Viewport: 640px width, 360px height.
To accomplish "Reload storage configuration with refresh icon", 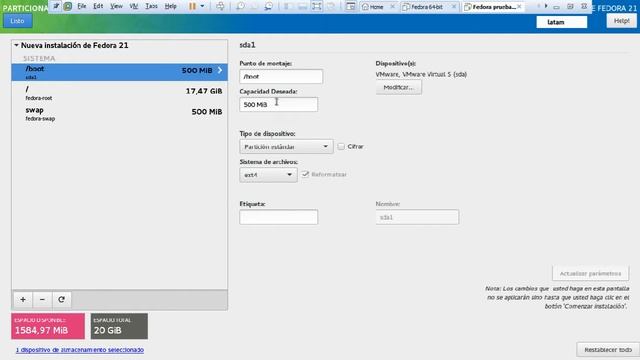I will click(61, 300).
